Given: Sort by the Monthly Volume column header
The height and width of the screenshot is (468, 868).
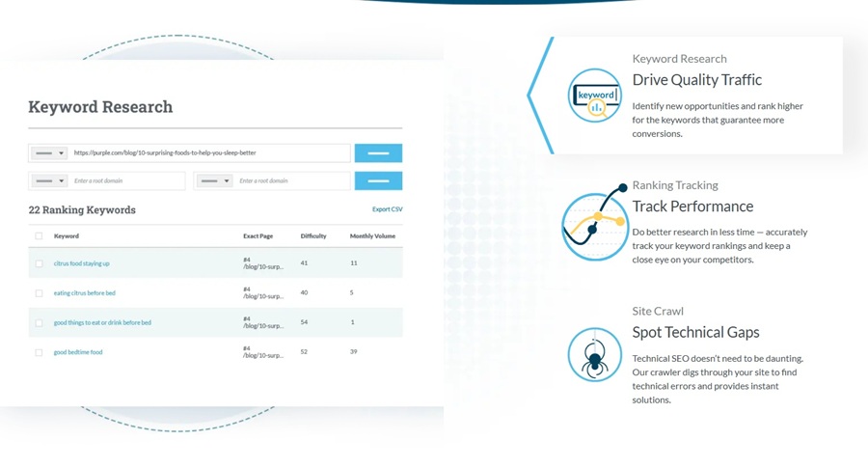Looking at the screenshot, I should click(372, 236).
